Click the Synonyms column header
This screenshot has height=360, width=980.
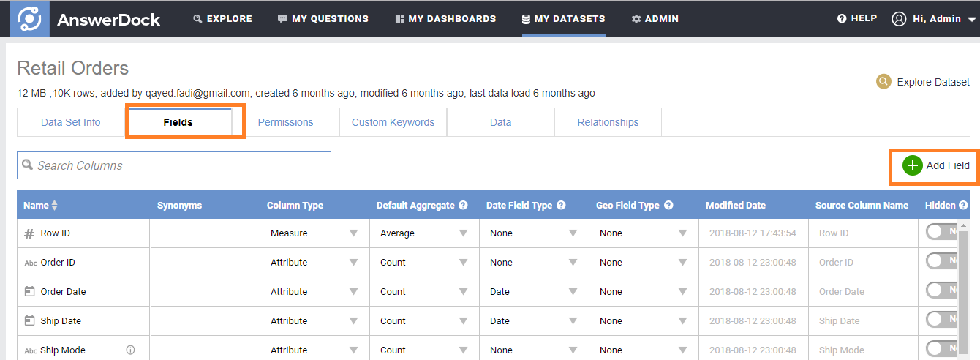179,206
